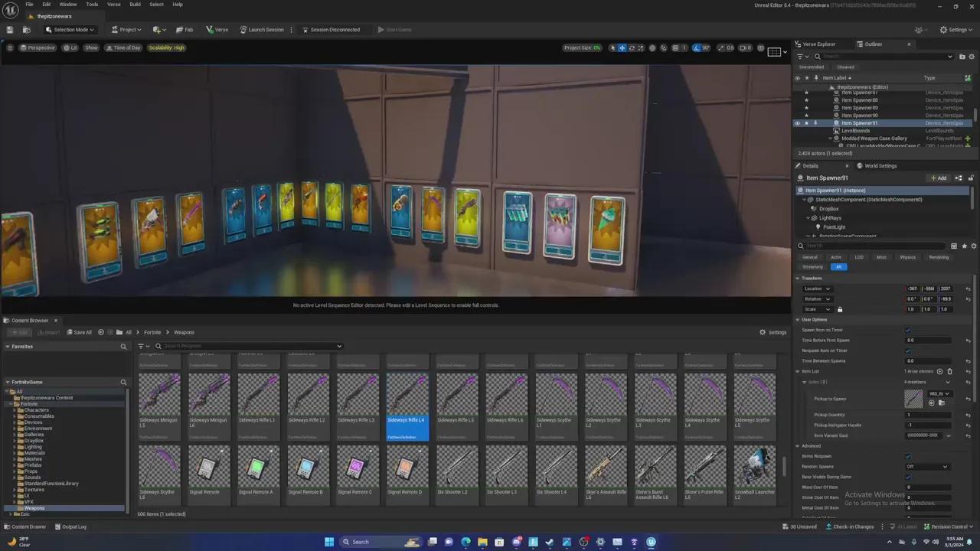This screenshot has width=980, height=551.
Task: Select Sideways Rifle L5 asset thumbnail
Action: click(x=456, y=406)
